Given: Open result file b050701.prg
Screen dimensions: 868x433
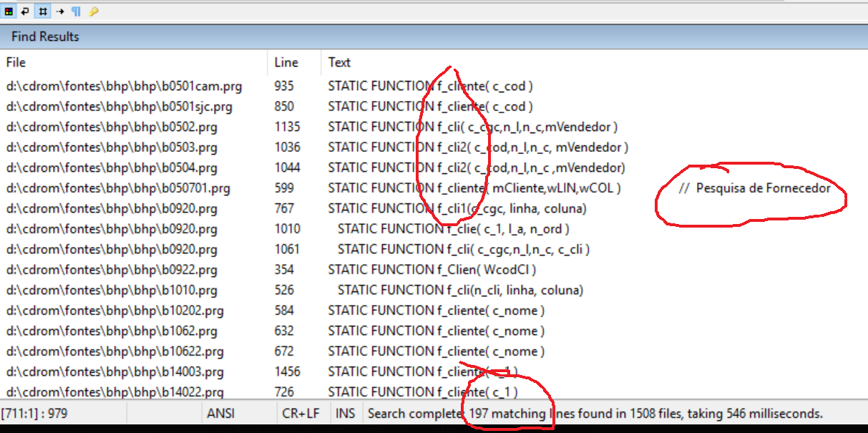Looking at the screenshot, I should click(118, 189).
